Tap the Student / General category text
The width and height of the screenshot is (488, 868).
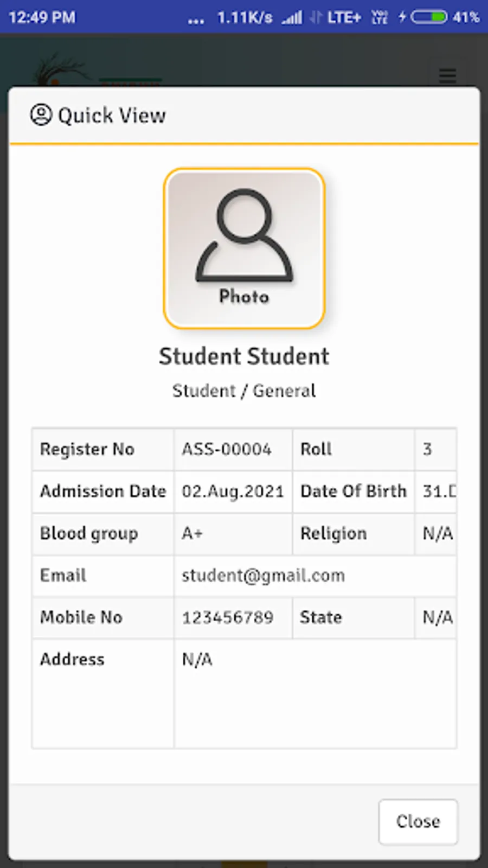[244, 391]
